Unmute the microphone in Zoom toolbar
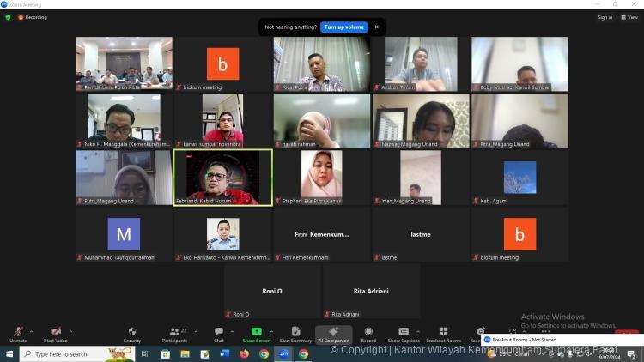The image size is (644, 362). (x=18, y=335)
